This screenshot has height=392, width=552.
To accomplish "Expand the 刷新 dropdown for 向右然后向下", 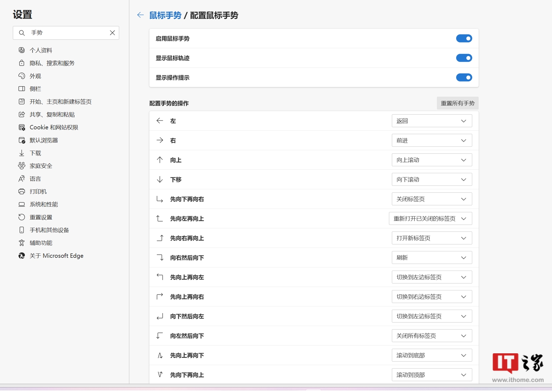I will (432, 258).
